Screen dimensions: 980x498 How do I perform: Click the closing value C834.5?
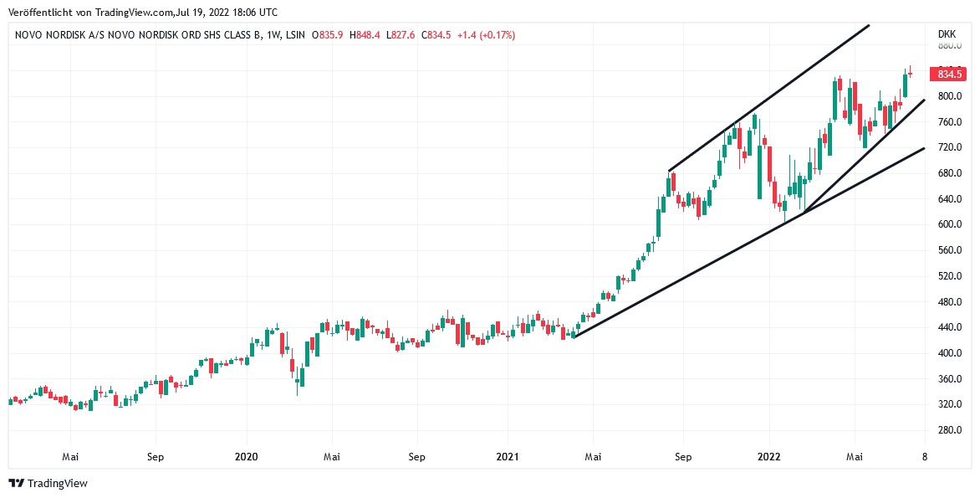[x=436, y=35]
